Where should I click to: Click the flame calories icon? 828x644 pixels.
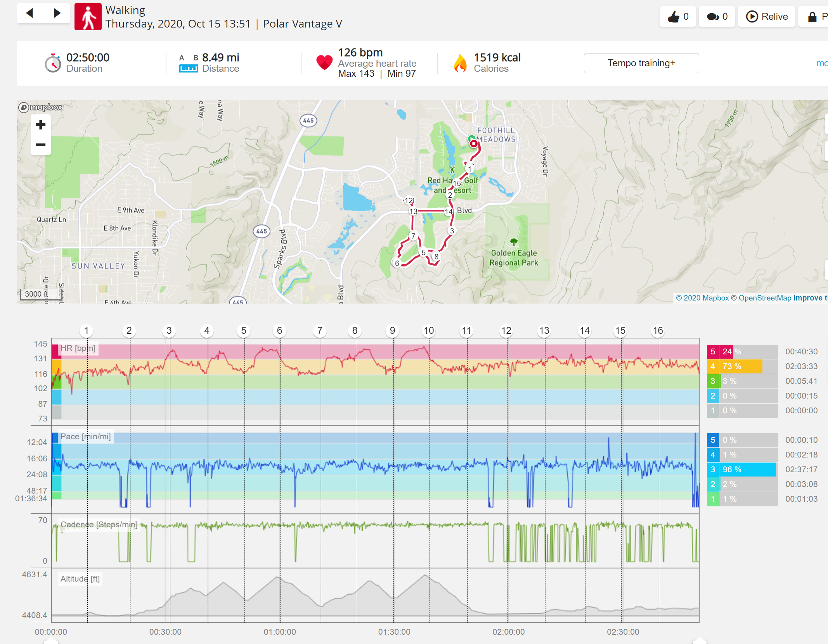coord(460,63)
